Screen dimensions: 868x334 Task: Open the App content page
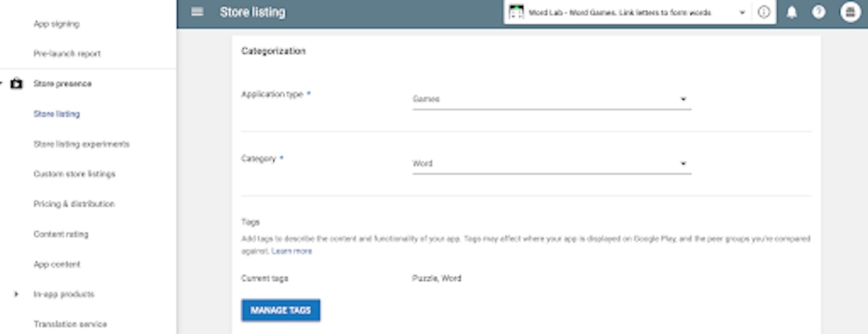tap(57, 265)
